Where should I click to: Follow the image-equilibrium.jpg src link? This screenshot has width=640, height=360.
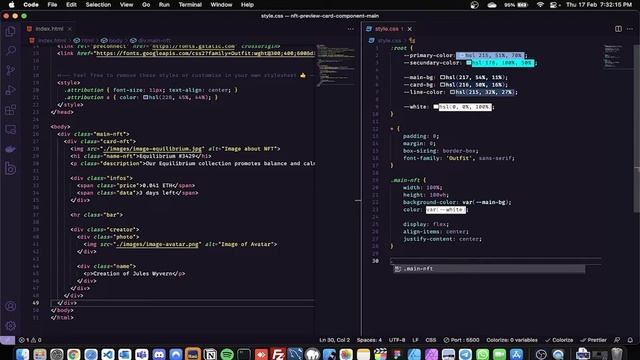point(152,149)
